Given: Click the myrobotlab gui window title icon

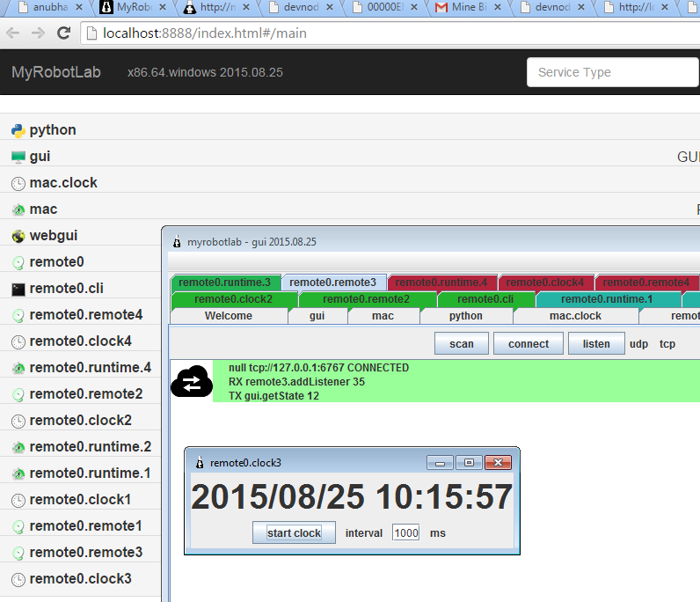Looking at the screenshot, I should click(x=178, y=242).
